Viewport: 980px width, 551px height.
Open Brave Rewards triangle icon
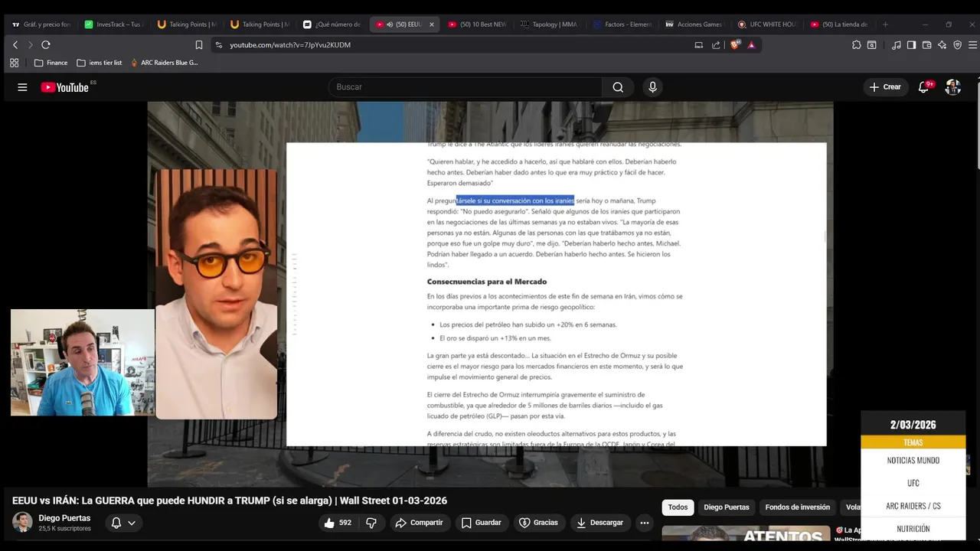pyautogui.click(x=752, y=45)
